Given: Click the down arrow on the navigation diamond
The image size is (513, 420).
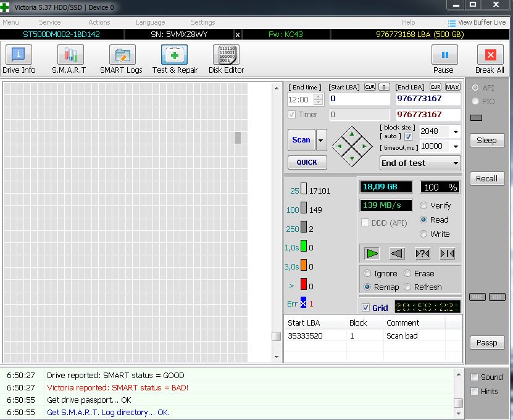Looking at the screenshot, I should pyautogui.click(x=352, y=159).
